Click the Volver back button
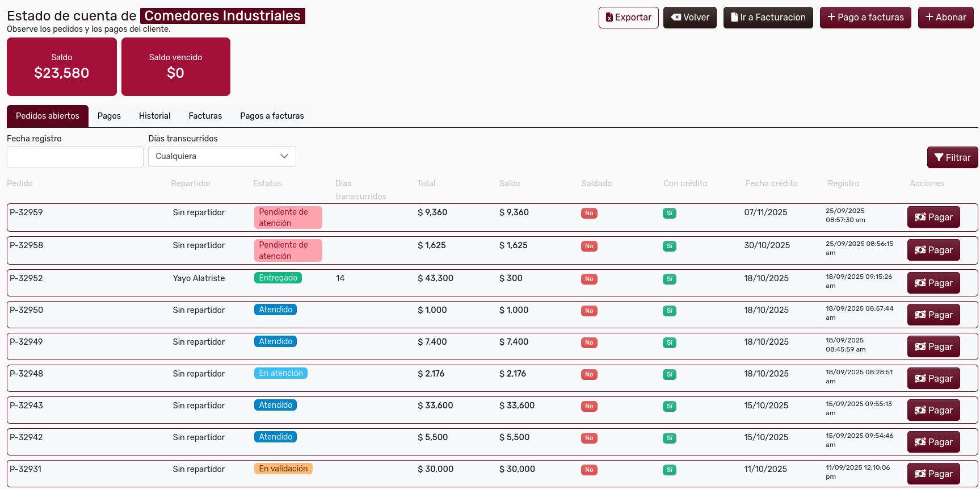The image size is (980, 489). coord(690,18)
